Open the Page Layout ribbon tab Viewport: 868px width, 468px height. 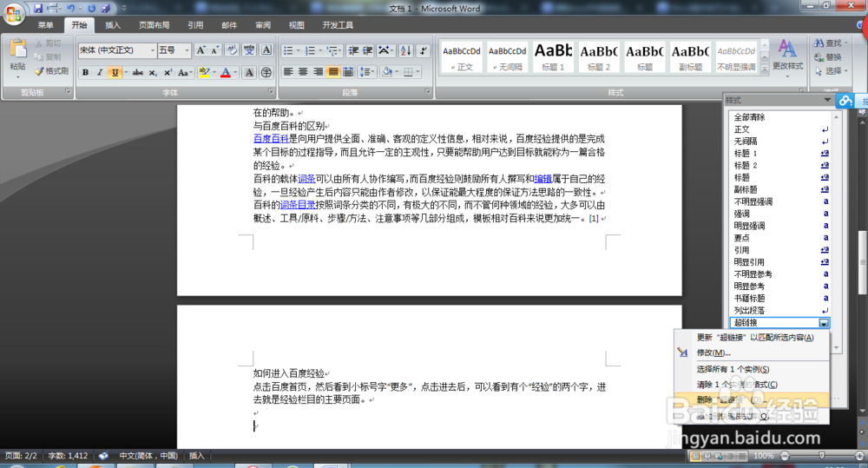coord(154,25)
